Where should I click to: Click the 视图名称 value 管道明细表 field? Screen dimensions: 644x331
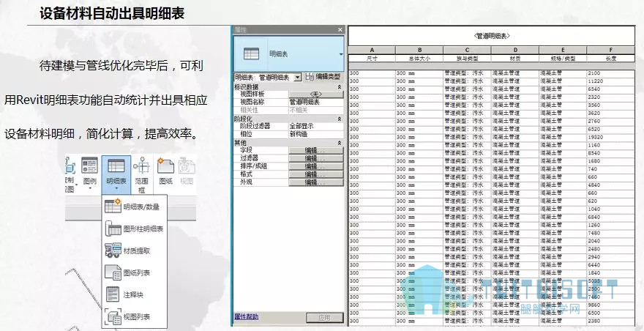tap(316, 103)
